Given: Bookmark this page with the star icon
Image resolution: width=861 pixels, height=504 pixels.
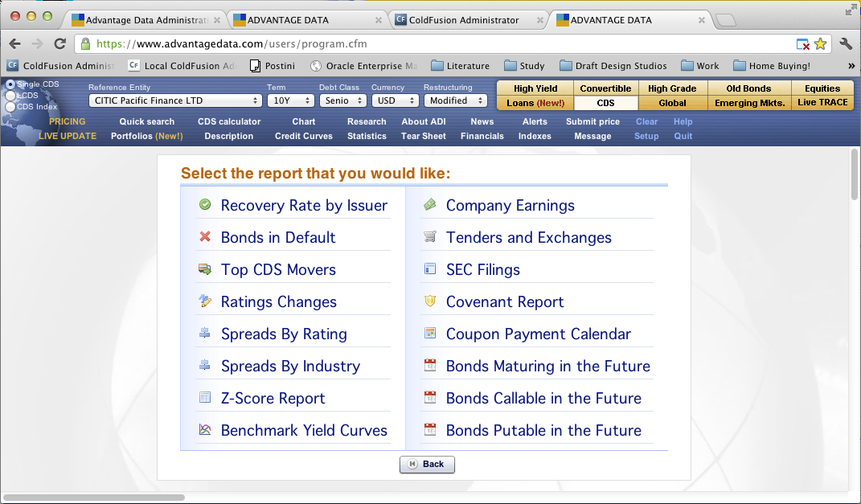Looking at the screenshot, I should [x=820, y=44].
